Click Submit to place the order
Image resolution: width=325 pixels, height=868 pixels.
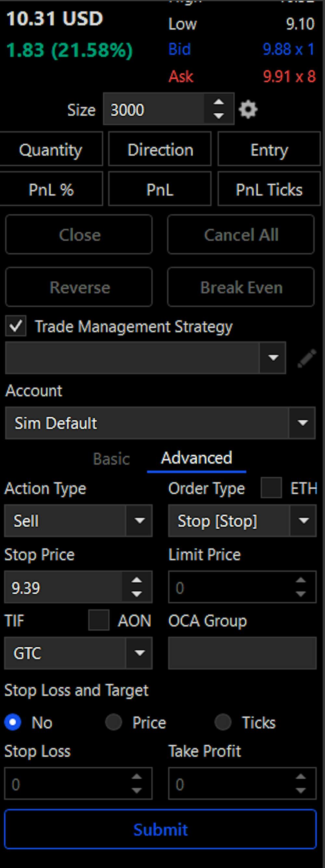161,831
